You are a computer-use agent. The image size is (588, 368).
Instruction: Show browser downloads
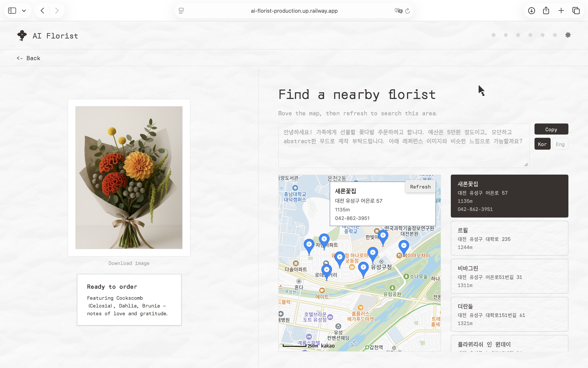tap(531, 11)
